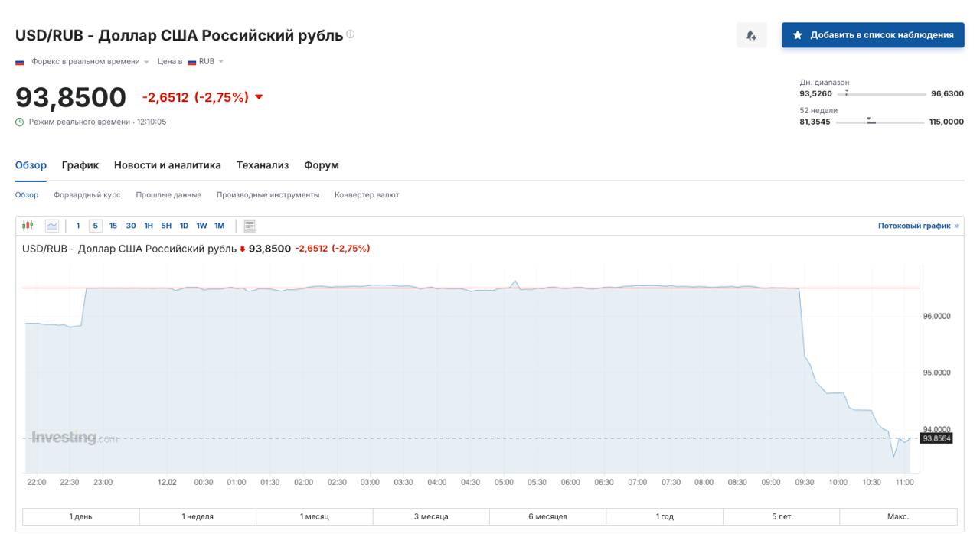Open the RUB price currency dropdown
The height and width of the screenshot is (534, 980).
[x=220, y=62]
